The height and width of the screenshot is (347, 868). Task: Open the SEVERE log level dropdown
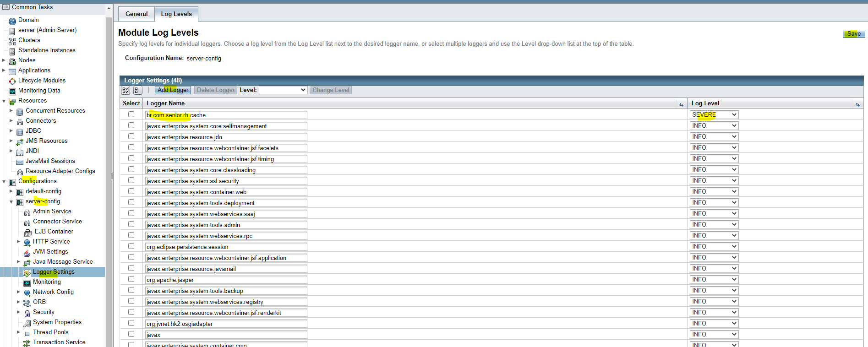click(x=714, y=115)
